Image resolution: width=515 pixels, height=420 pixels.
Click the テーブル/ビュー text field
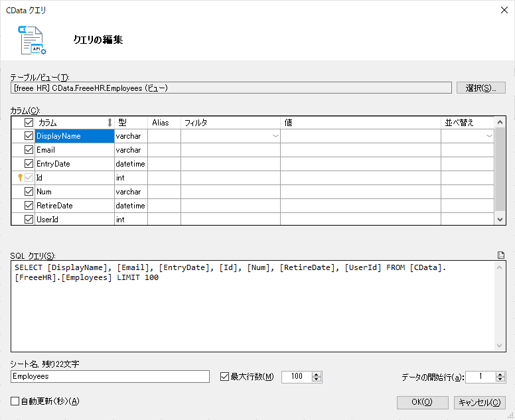(231, 88)
